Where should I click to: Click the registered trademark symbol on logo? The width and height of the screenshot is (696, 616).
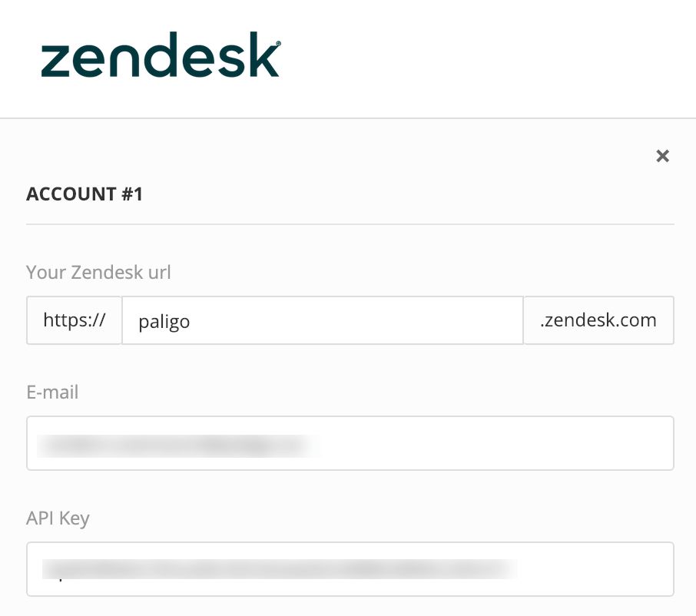point(277,44)
